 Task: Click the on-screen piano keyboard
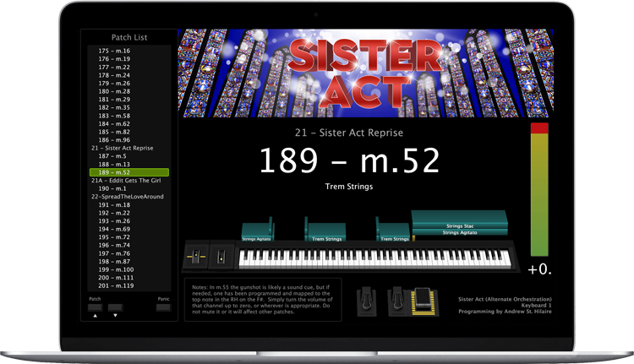[374, 258]
